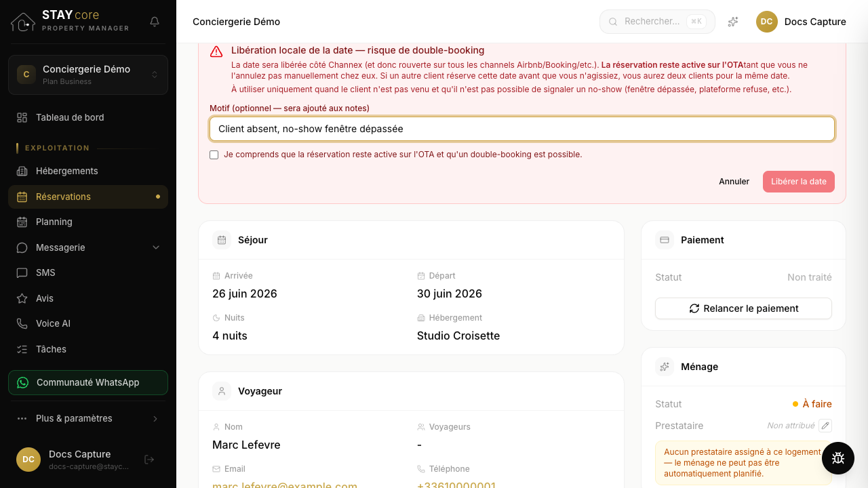Expand the Messagerie submenu chevron
The width and height of the screenshot is (868, 488).
156,247
